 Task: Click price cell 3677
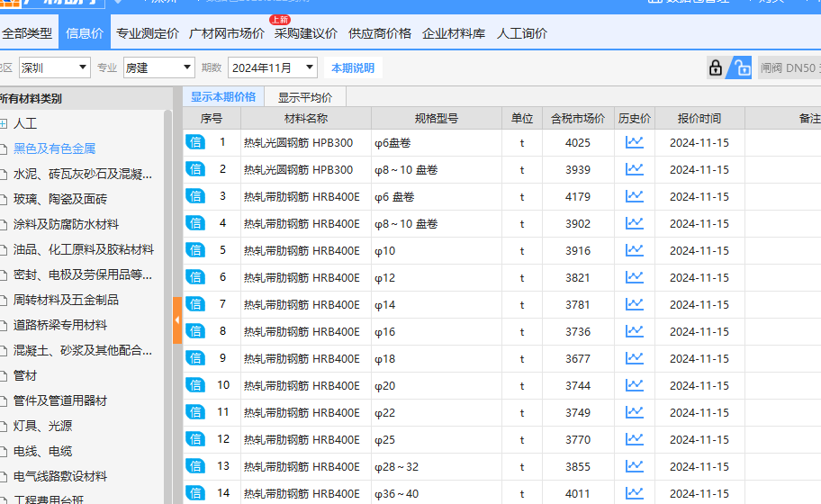[578, 358]
